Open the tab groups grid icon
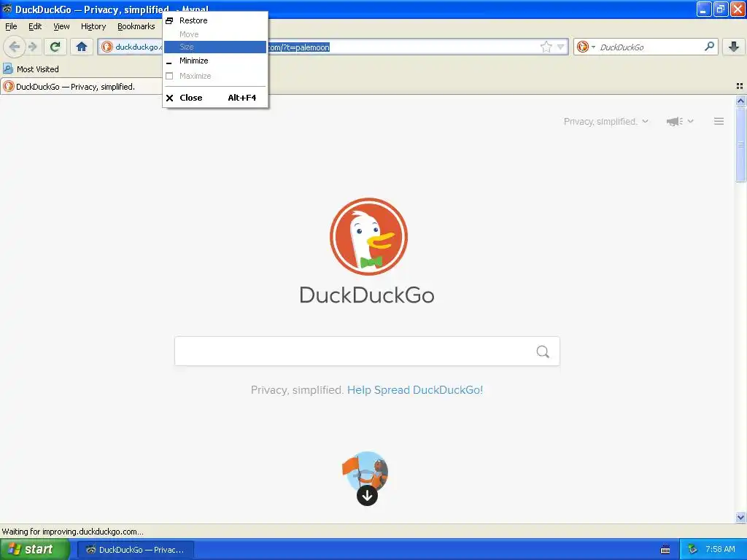The height and width of the screenshot is (560, 747). click(x=740, y=86)
